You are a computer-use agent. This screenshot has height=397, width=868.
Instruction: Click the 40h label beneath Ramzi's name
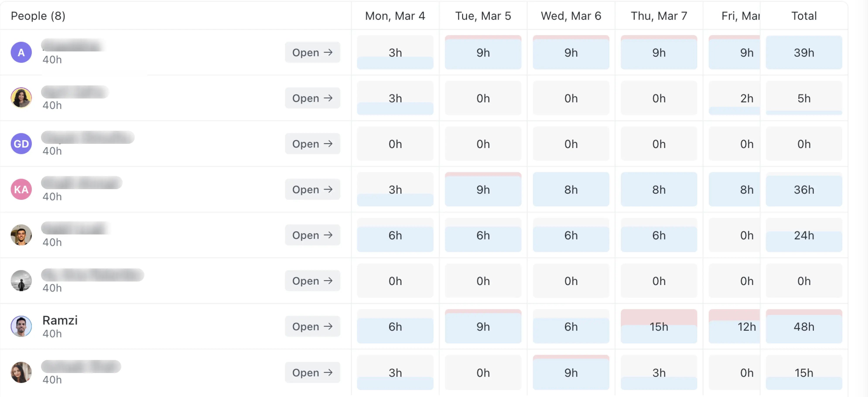coord(52,334)
